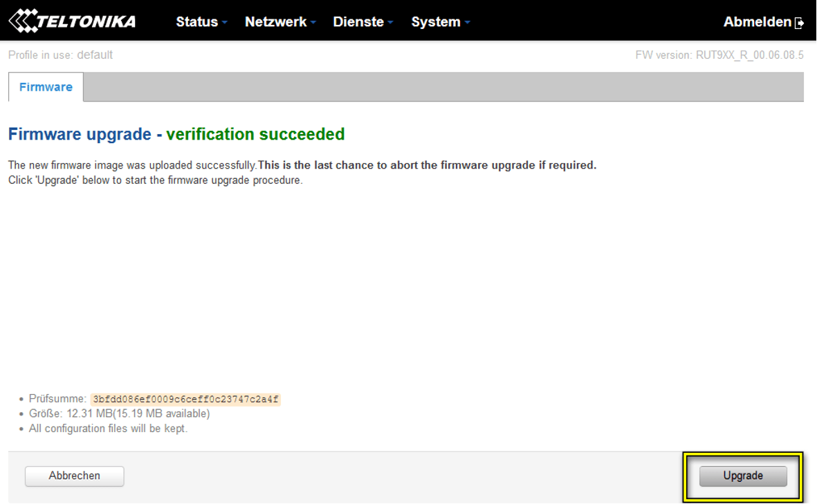Click the FW version text
Viewport: 817px width, 504px height.
click(x=719, y=55)
